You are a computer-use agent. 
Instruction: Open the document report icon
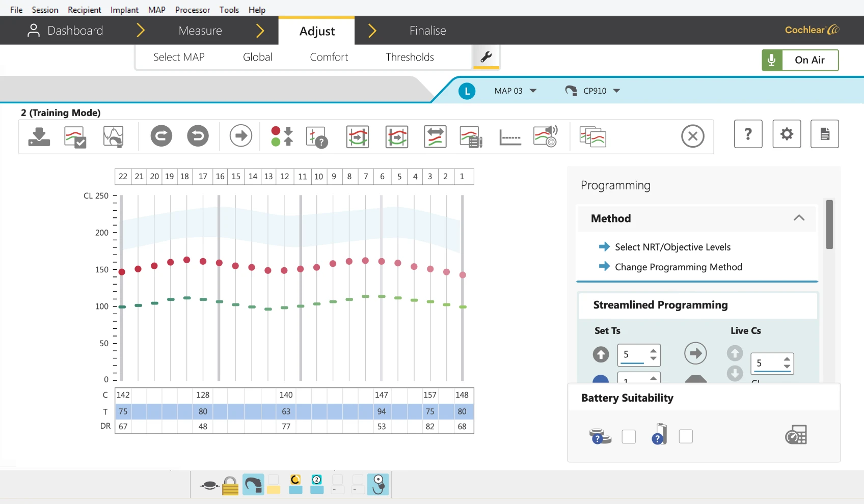point(824,134)
